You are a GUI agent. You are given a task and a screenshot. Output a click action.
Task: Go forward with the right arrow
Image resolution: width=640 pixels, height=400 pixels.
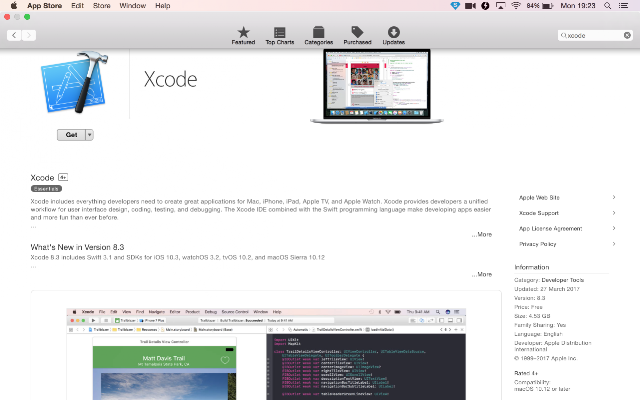(x=29, y=35)
